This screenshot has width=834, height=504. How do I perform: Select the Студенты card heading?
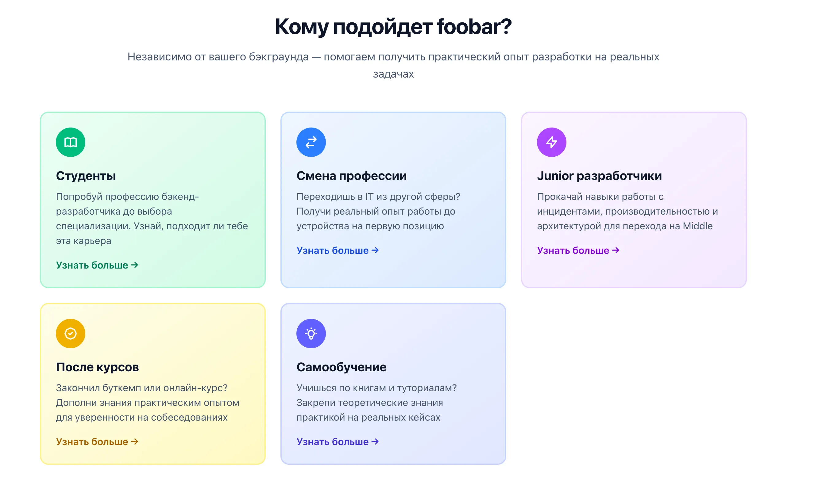tap(86, 176)
